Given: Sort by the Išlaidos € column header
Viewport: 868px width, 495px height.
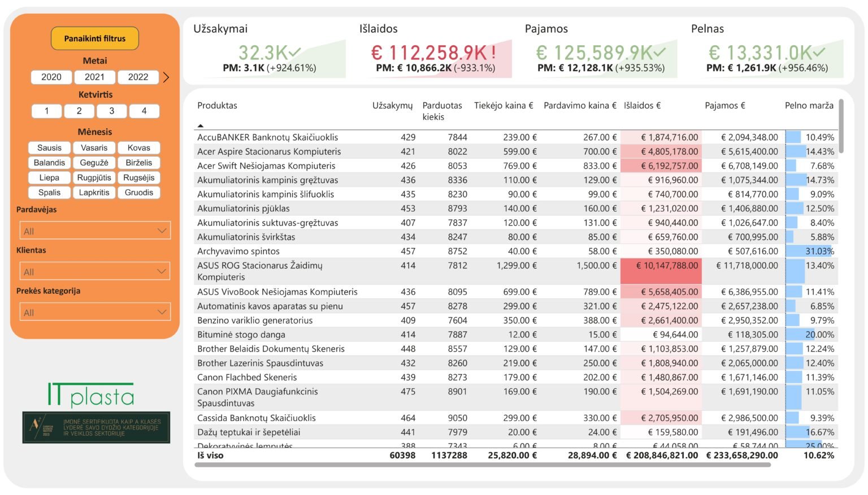Looking at the screenshot, I should pyautogui.click(x=642, y=106).
